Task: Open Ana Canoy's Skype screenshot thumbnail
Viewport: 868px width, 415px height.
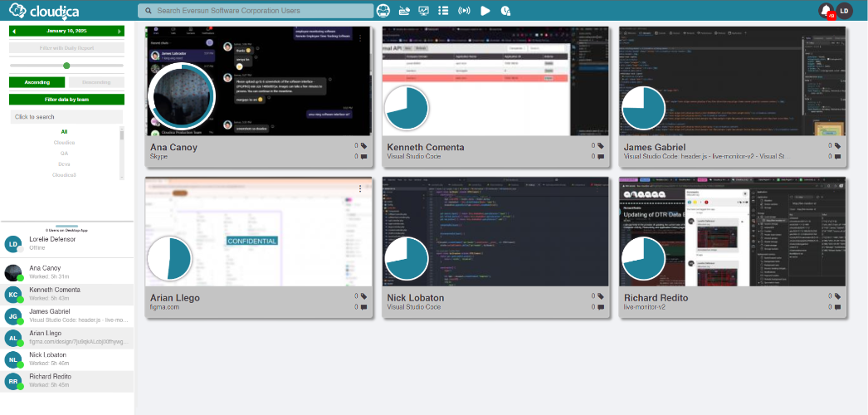Action: point(259,81)
